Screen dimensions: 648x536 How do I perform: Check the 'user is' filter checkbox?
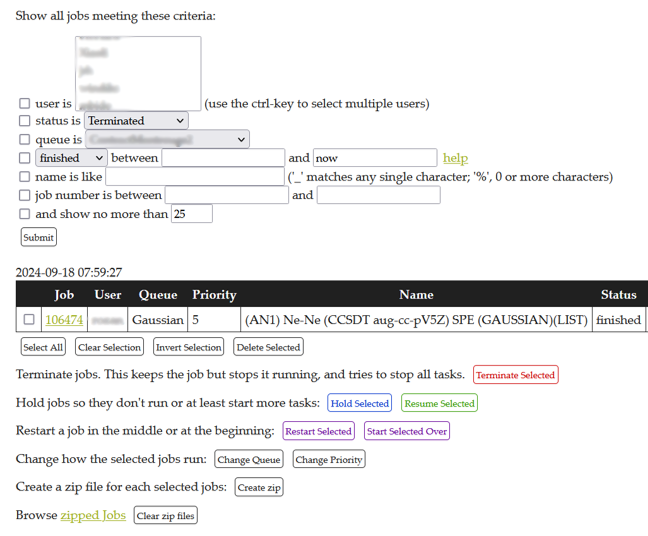coord(25,103)
